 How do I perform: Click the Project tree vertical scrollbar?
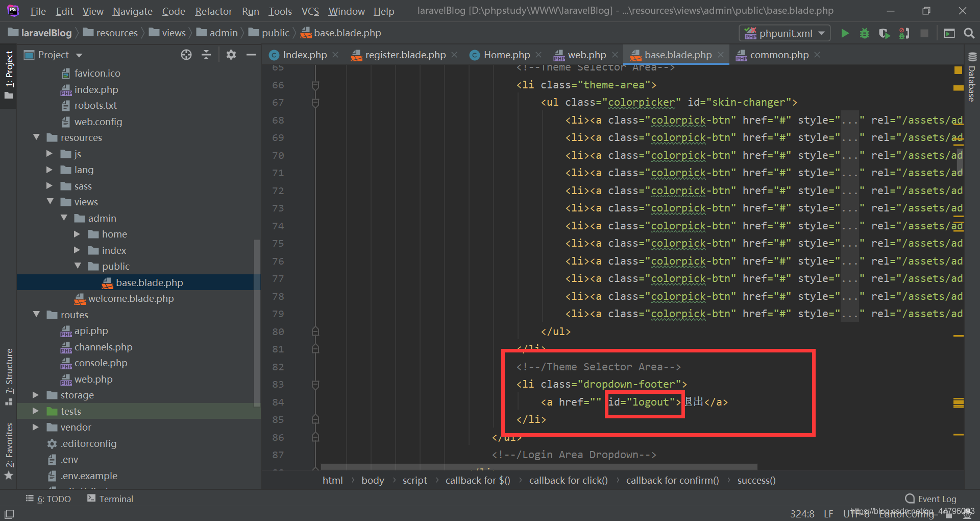click(x=257, y=323)
